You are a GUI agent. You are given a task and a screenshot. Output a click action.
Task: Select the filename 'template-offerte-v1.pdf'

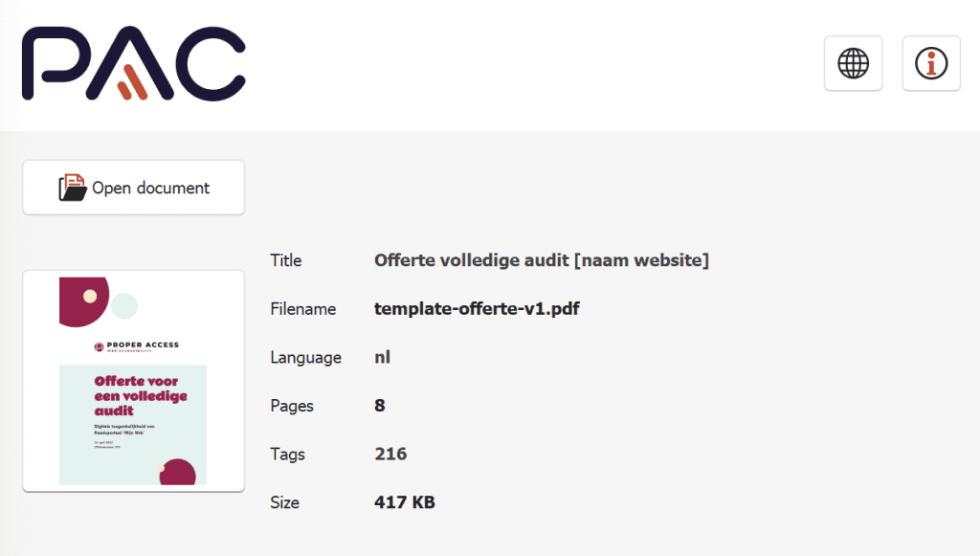pos(477,308)
